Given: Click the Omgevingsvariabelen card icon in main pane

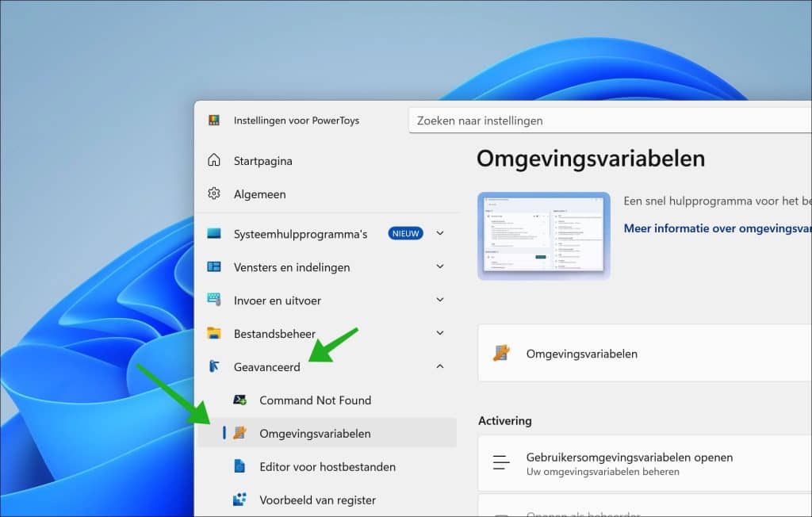Looking at the screenshot, I should [501, 354].
